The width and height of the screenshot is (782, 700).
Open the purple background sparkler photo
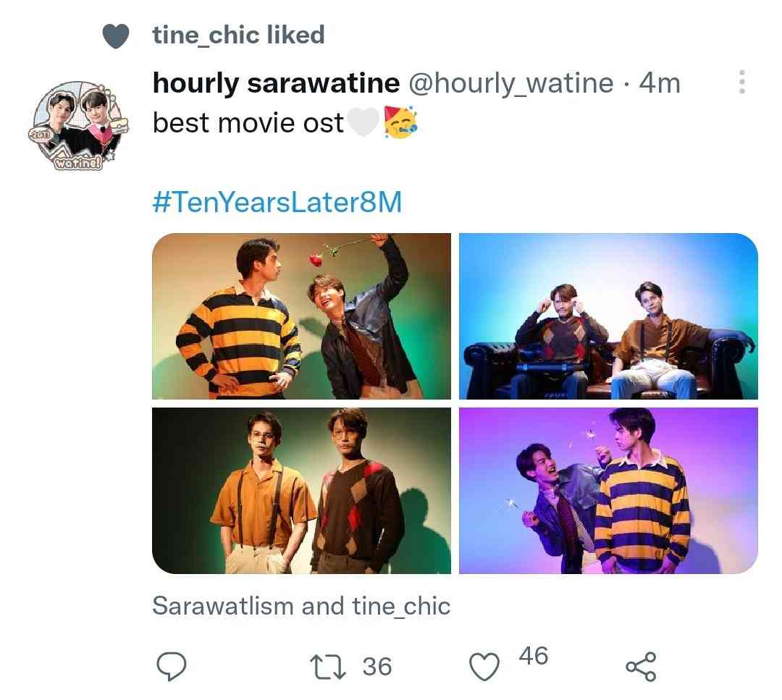point(608,491)
